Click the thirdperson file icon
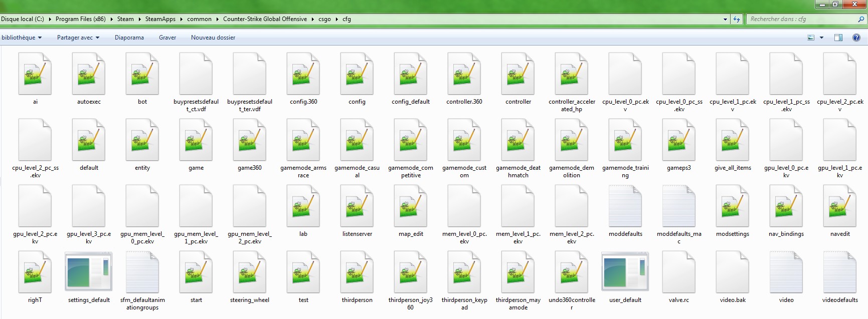868x319 pixels. click(357, 272)
